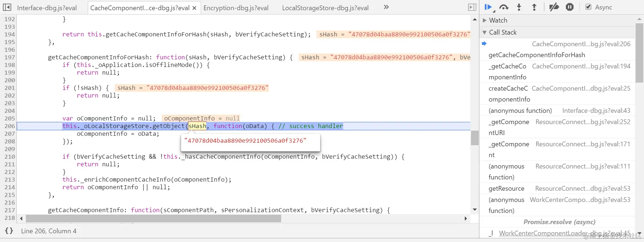644x242 pixels.
Task: Switch to Encryption-dbg.js?eval tab
Action: tap(236, 8)
